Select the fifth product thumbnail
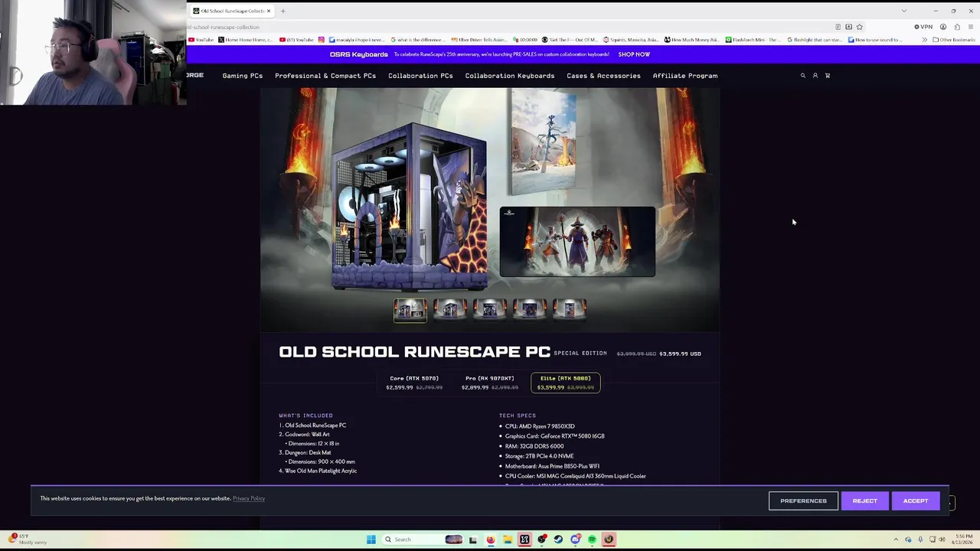Viewport: 980px width, 551px height. pyautogui.click(x=570, y=310)
